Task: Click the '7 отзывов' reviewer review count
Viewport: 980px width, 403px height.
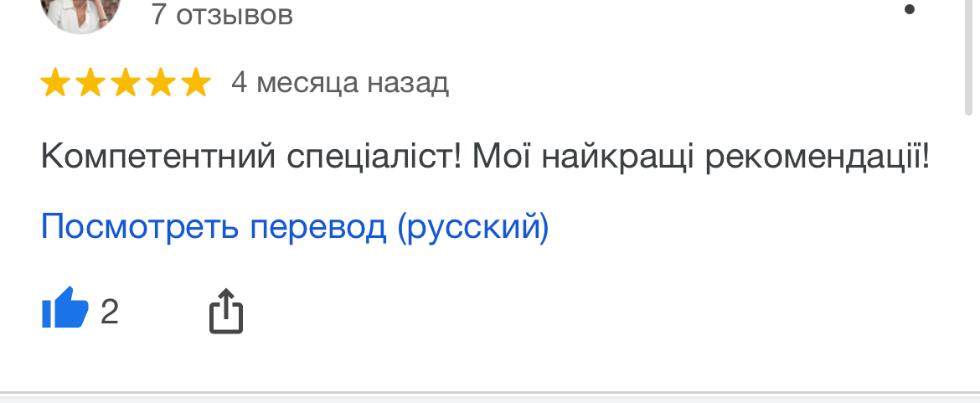Action: 222,14
